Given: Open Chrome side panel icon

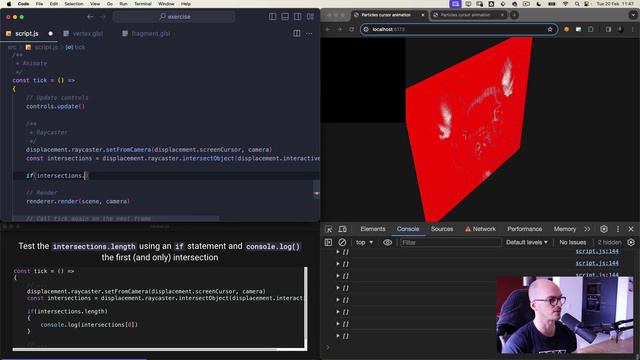Looking at the screenshot, I should [608, 29].
